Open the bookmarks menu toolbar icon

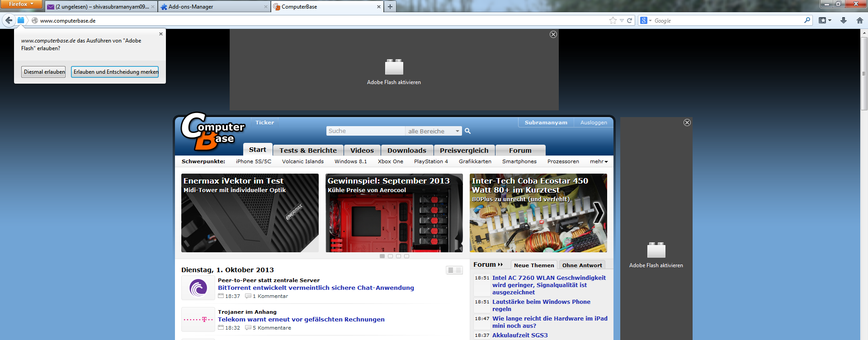tap(825, 20)
